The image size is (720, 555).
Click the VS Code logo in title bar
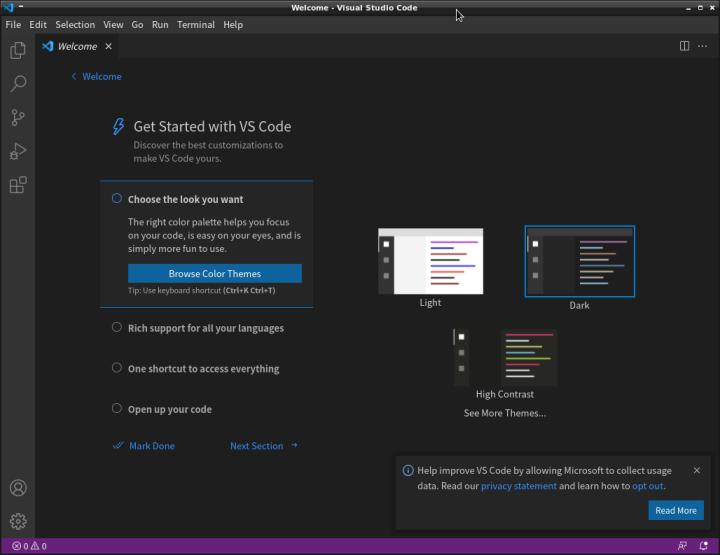(9, 7)
